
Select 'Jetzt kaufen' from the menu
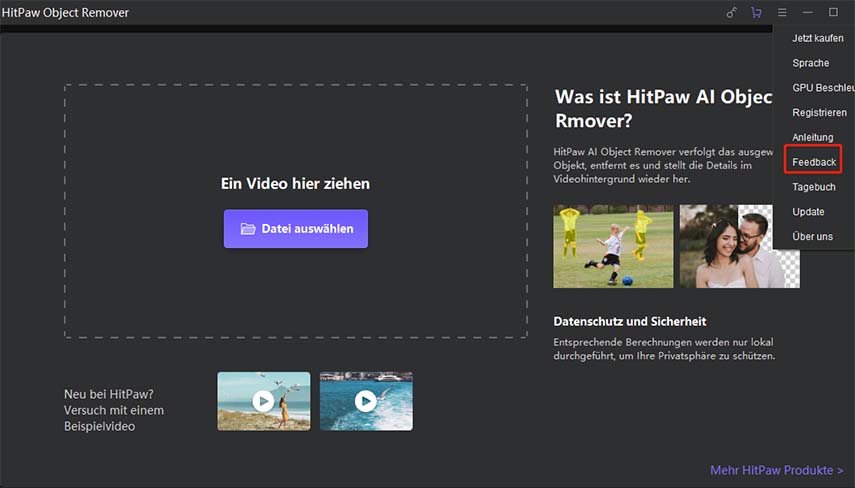coord(817,38)
